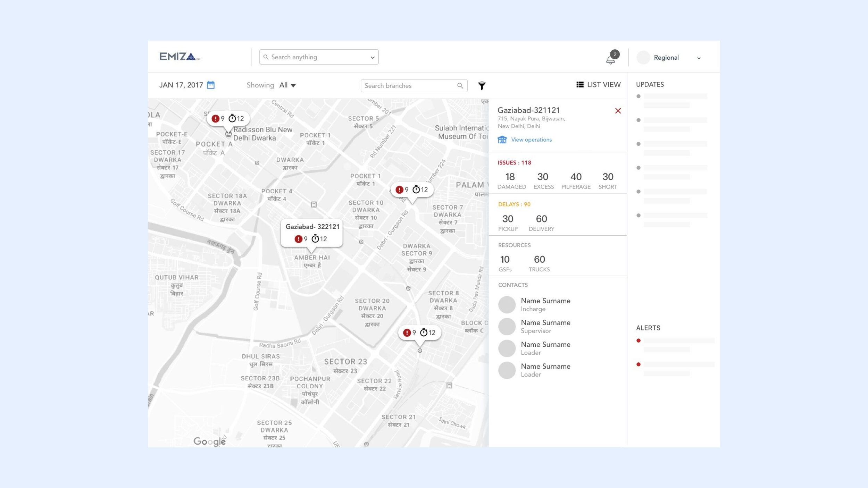Image resolution: width=868 pixels, height=488 pixels.
Task: Click the magnifier icon in Search branches
Action: (460, 86)
